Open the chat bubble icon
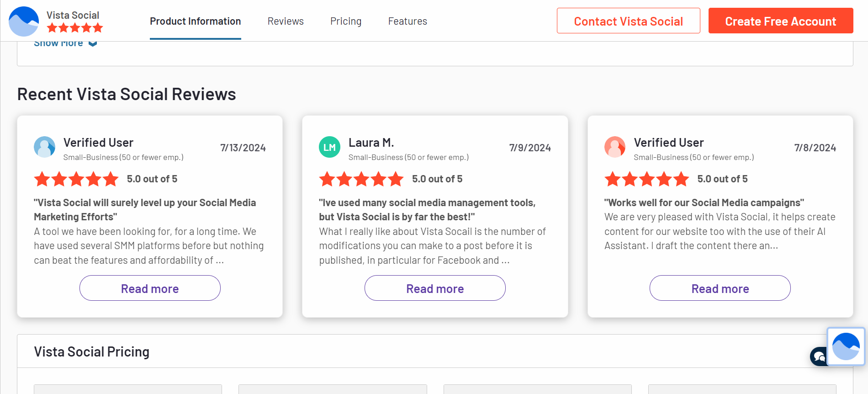The image size is (868, 394). click(819, 357)
